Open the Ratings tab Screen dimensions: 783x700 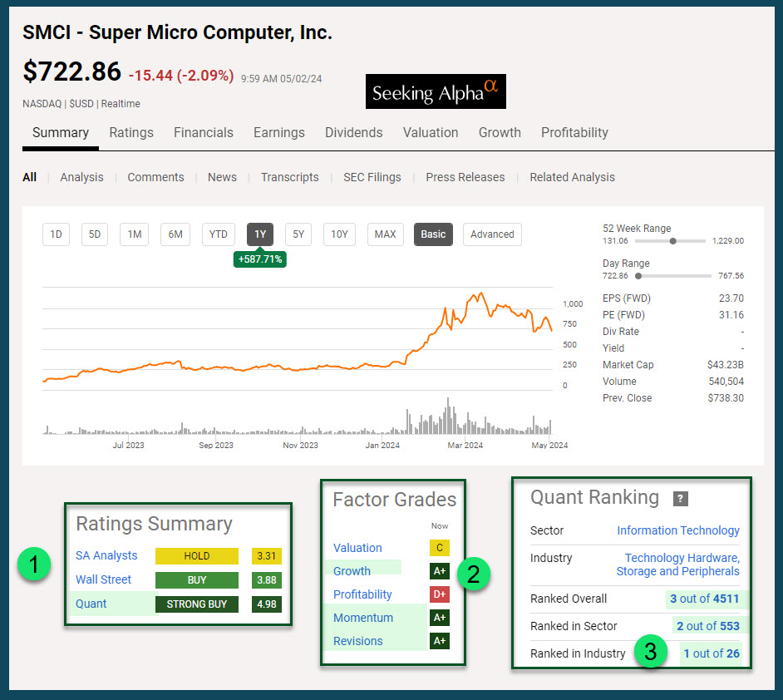[x=131, y=132]
